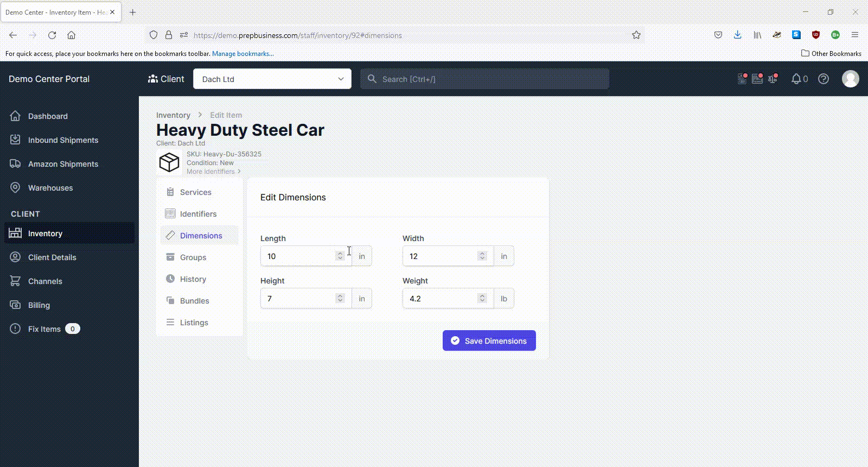Click the Bundles icon in item menu
The image size is (868, 467).
[x=170, y=300]
